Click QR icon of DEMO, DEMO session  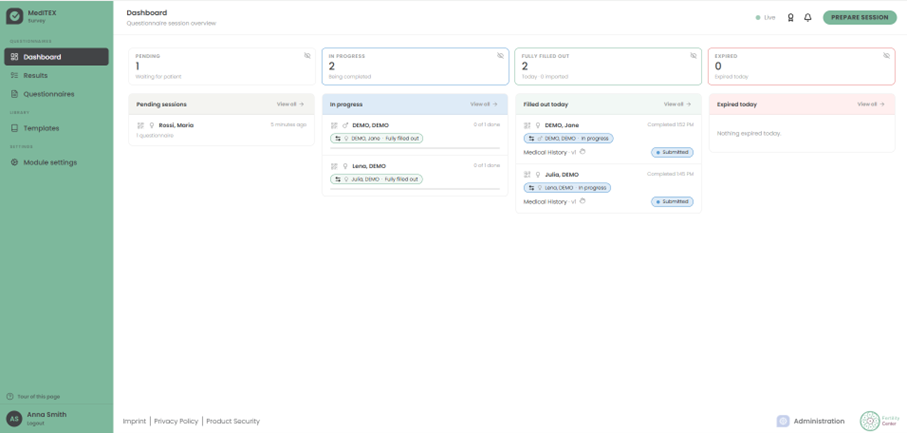point(334,125)
